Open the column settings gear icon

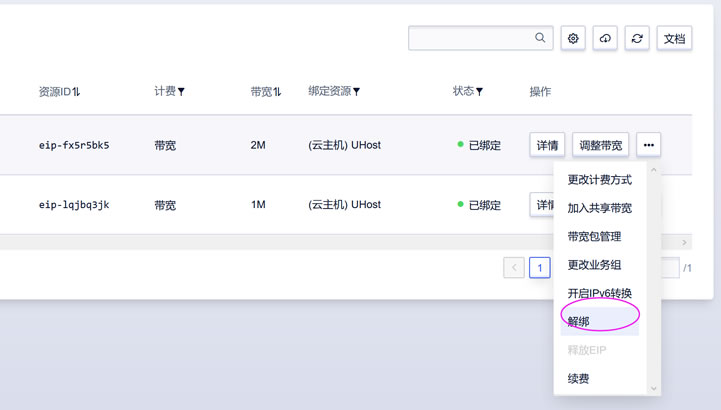coord(573,38)
